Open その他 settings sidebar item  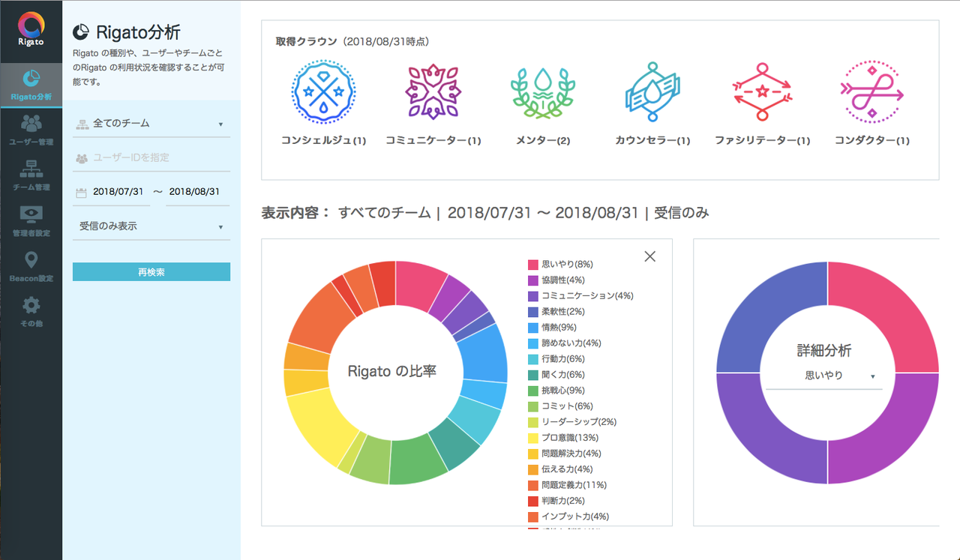pos(31,311)
